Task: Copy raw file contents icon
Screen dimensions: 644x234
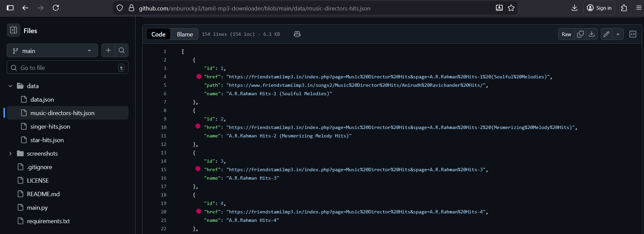Action: coord(580,34)
